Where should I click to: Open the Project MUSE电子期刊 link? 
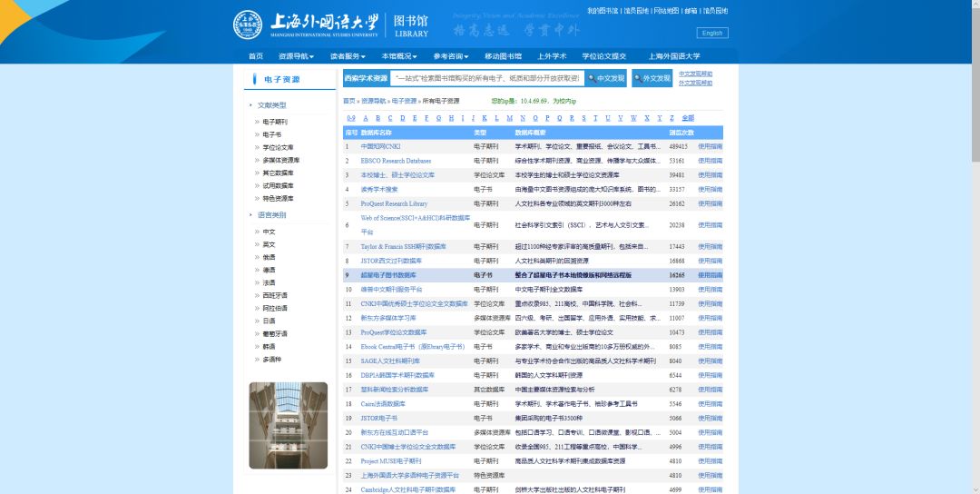(x=390, y=461)
